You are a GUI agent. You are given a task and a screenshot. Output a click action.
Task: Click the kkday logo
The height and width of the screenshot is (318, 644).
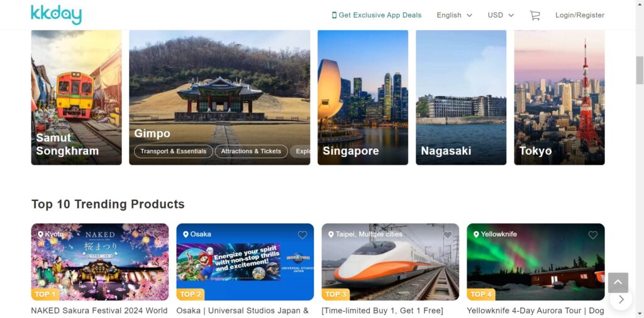[x=56, y=15]
